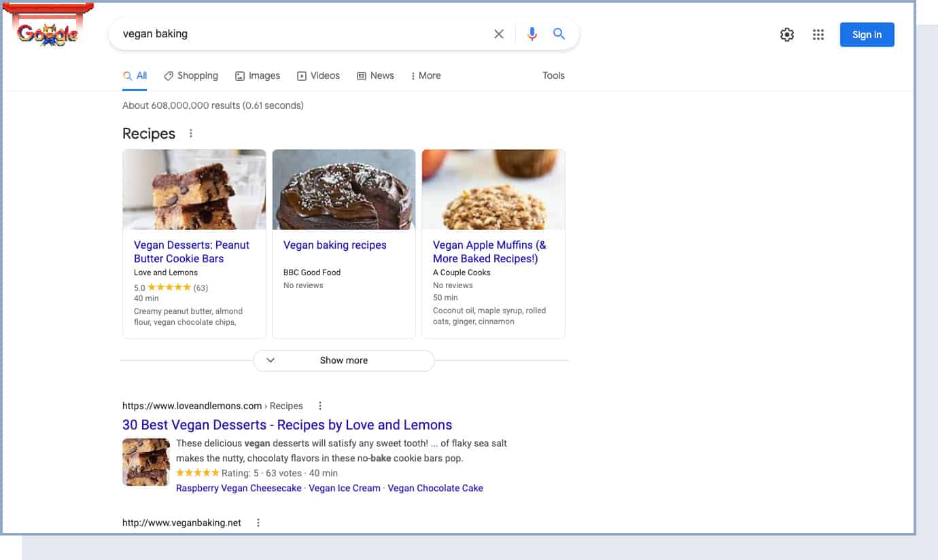This screenshot has width=938, height=560.
Task: Open the Tools option
Action: click(553, 76)
